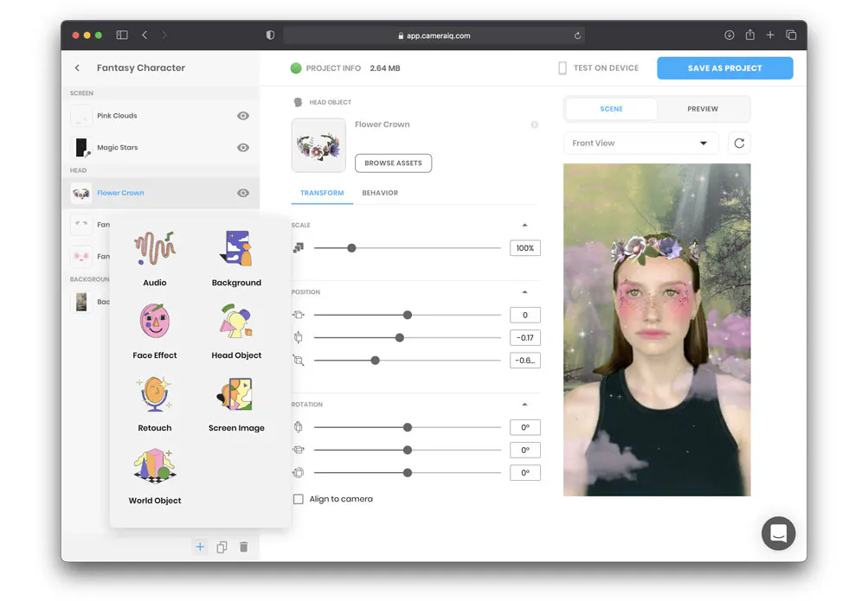Screen dimensions: 868x601
Task: Collapse the Position section
Action: 524,292
